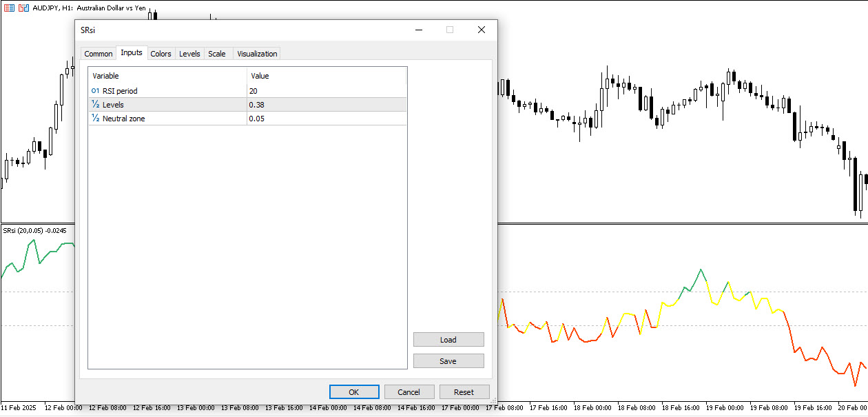Screen dimensions: 868x417
Task: Switch to the Scale tab
Action: tap(217, 54)
